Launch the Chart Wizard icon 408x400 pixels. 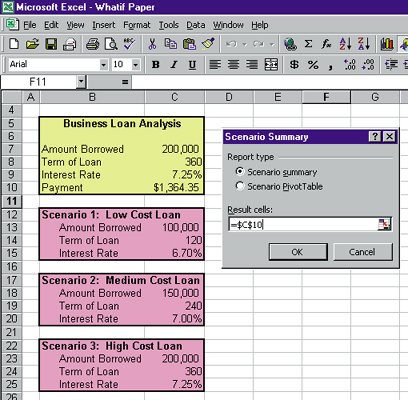(x=387, y=44)
